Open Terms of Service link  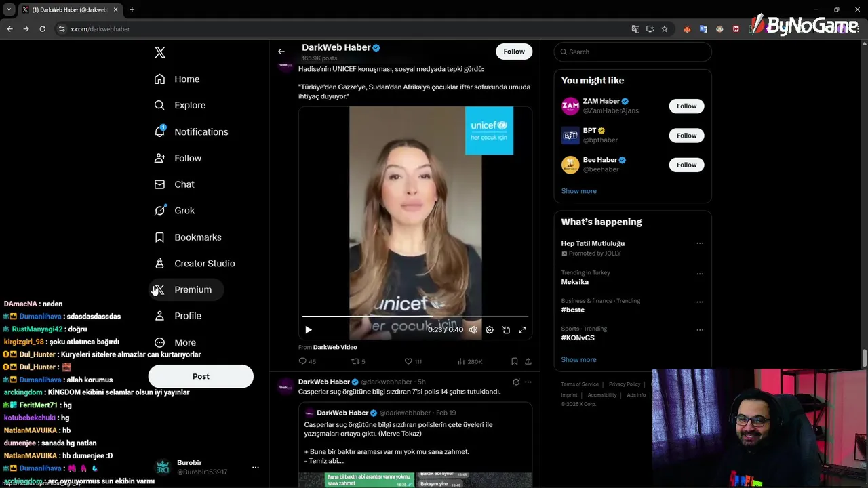pos(580,384)
